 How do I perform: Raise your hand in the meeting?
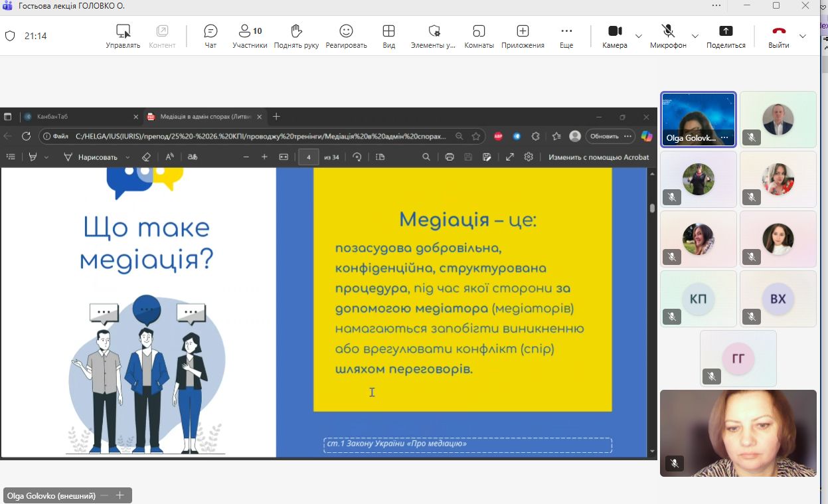(296, 36)
